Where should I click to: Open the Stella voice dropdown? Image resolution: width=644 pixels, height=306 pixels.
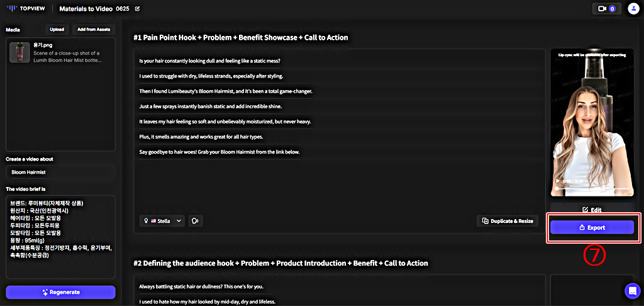[162, 221]
